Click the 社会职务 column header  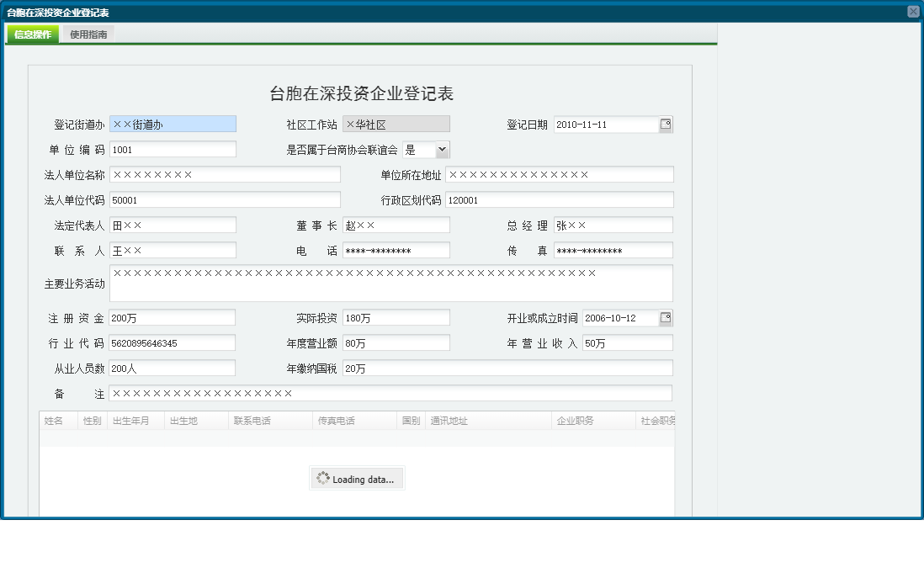pyautogui.click(x=655, y=419)
